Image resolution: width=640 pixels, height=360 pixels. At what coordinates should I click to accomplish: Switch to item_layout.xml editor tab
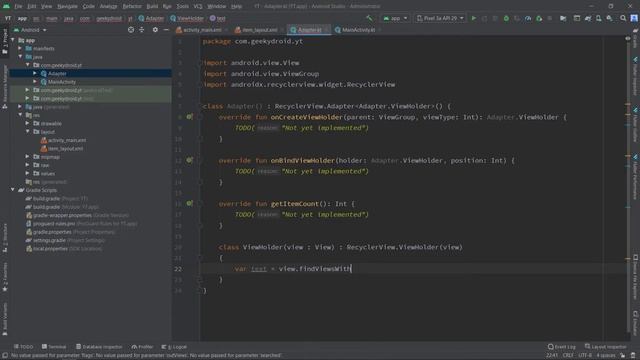[260, 30]
